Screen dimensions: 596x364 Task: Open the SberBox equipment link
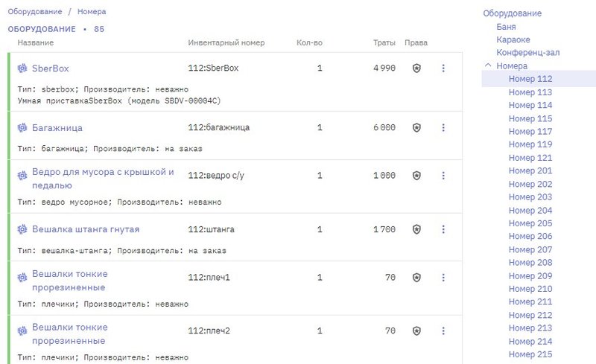coord(50,68)
